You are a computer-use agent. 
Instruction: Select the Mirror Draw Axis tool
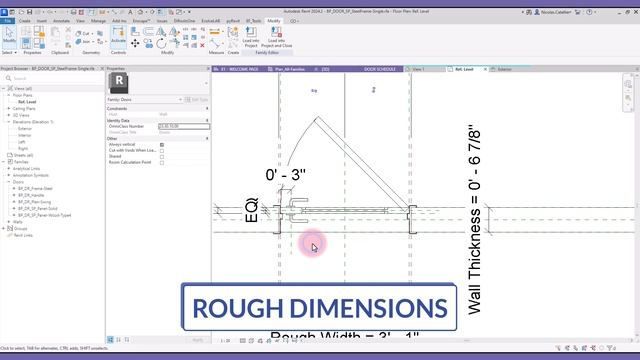point(174,31)
